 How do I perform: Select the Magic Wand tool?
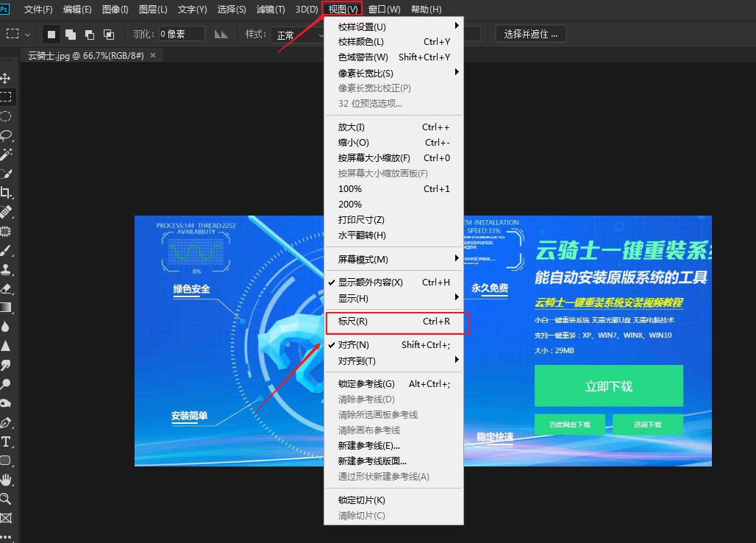click(x=6, y=155)
